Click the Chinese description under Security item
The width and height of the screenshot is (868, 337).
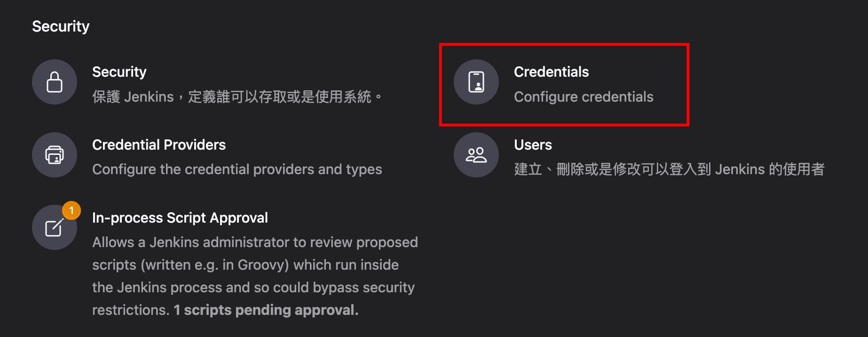coord(237,96)
